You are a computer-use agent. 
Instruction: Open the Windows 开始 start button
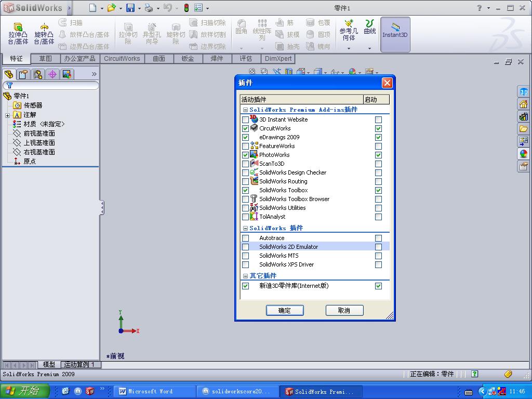click(25, 391)
